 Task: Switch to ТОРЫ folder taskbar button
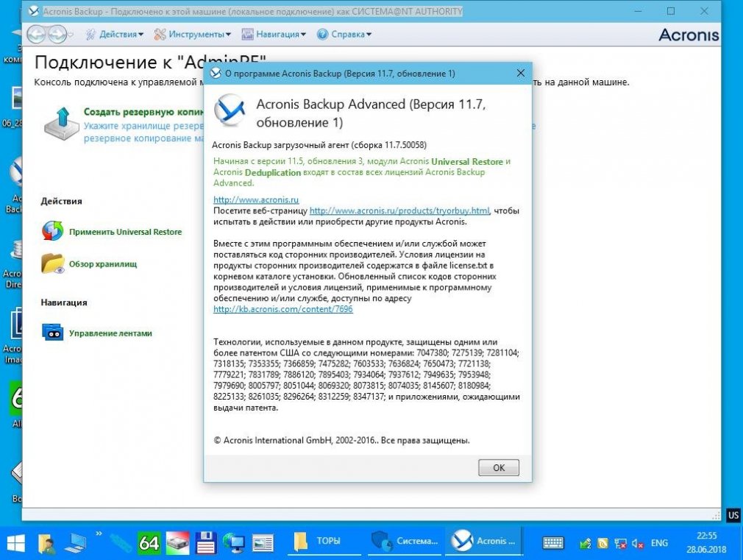pos(324,541)
